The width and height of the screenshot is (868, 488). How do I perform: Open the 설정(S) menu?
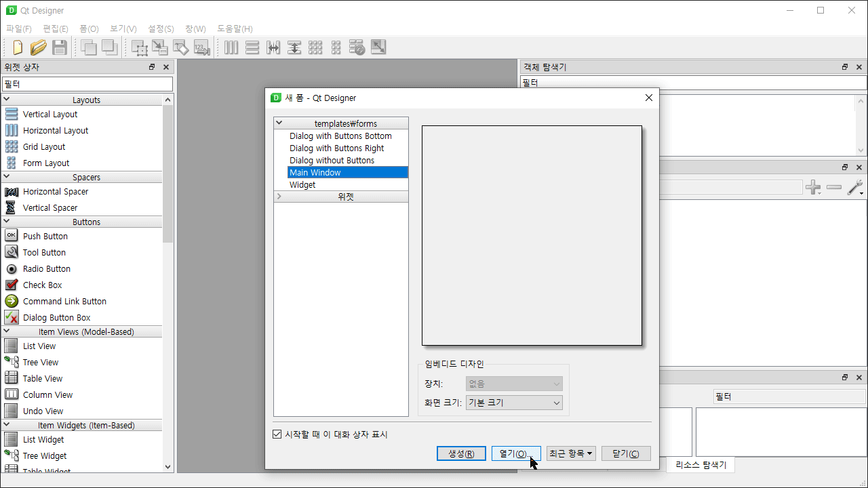tap(161, 28)
